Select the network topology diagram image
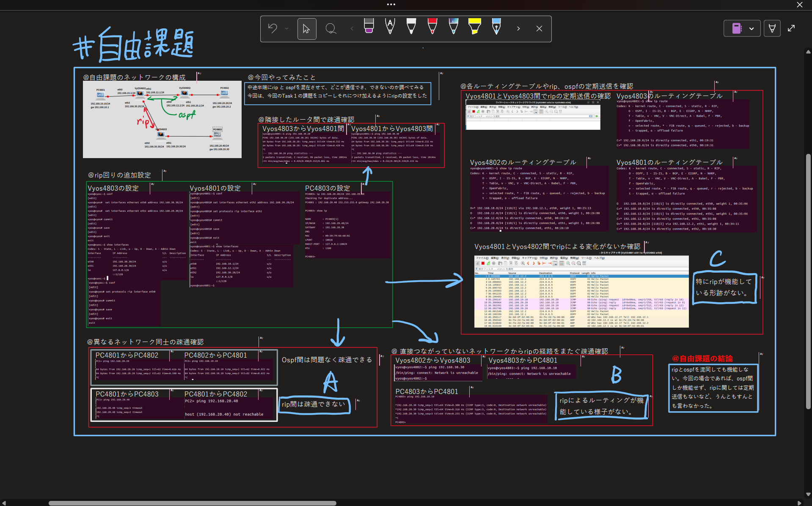 tap(162, 120)
